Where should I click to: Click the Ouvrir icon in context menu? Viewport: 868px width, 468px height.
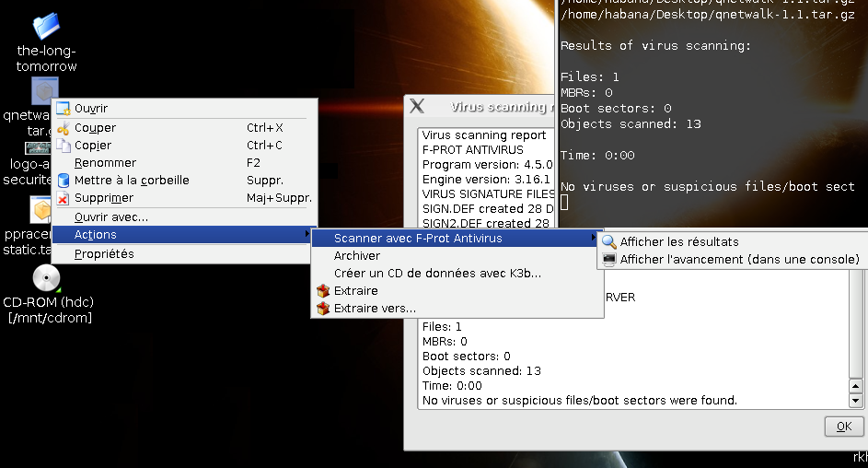point(64,109)
